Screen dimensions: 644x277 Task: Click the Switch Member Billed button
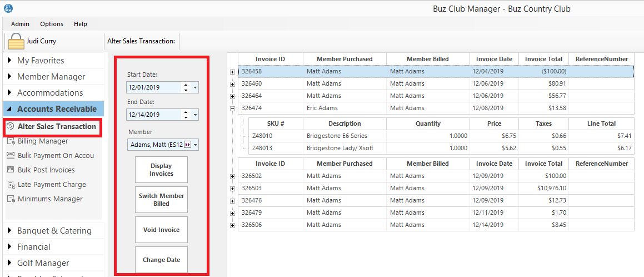(x=161, y=200)
